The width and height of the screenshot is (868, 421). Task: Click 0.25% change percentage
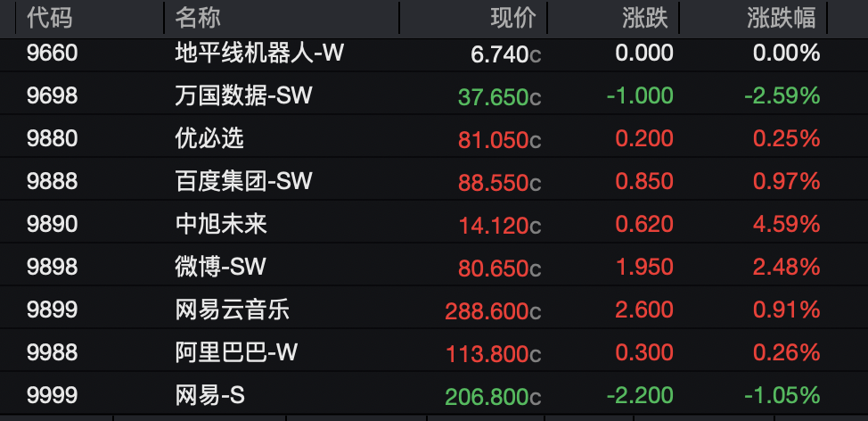(x=786, y=138)
